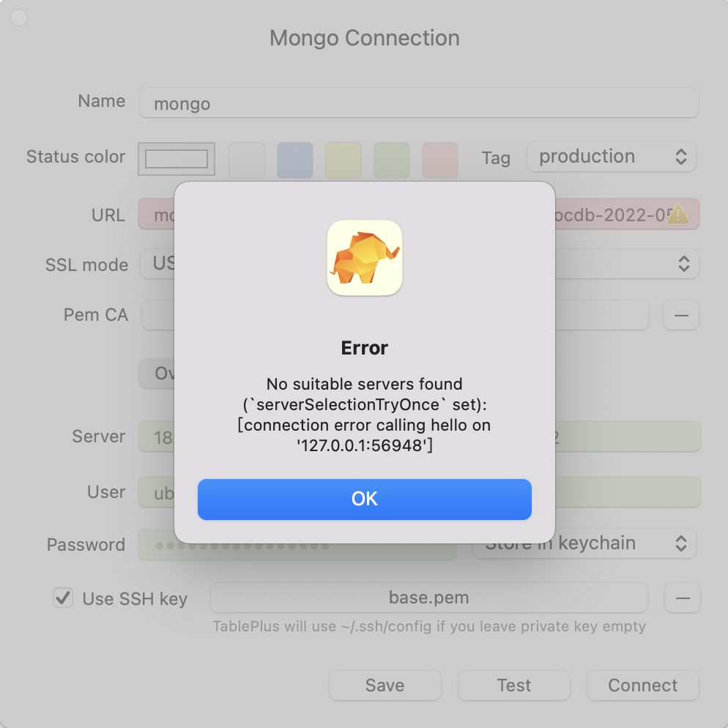Select the blue status color swatch

click(294, 160)
